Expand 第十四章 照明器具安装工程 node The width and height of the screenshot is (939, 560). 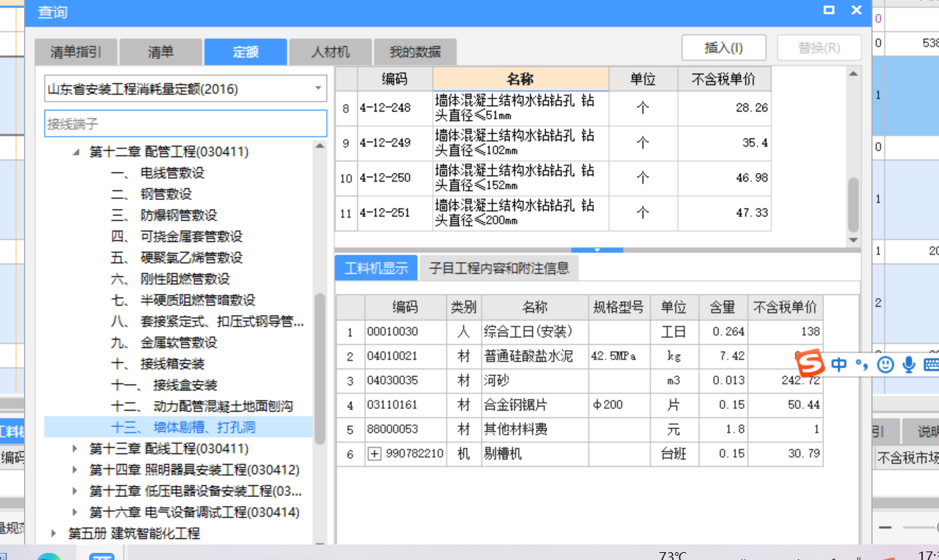pos(76,470)
